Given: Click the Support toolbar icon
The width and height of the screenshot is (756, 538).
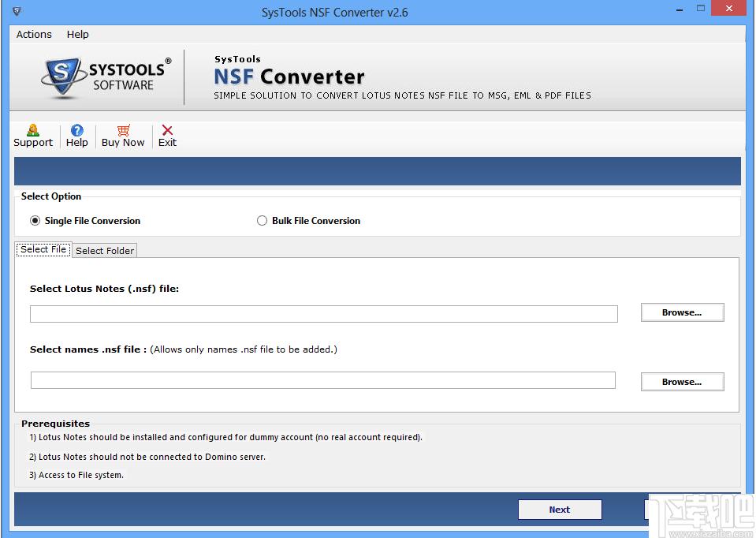Looking at the screenshot, I should (x=33, y=130).
